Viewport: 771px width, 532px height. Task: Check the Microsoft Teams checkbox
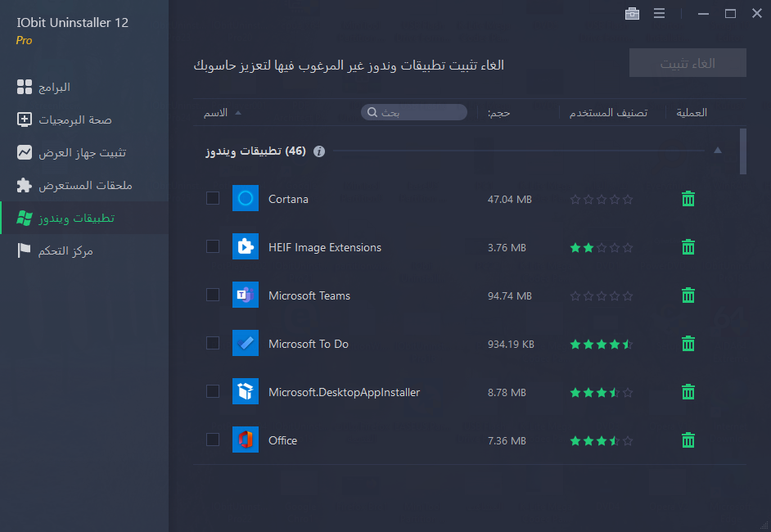pos(213,295)
